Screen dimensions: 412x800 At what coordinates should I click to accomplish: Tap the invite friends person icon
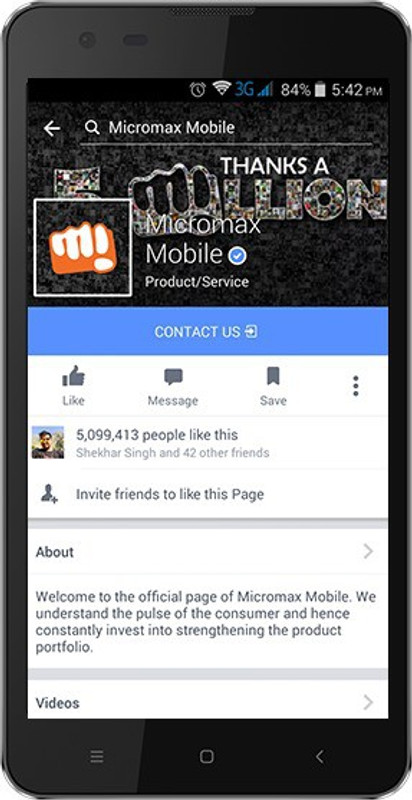click(50, 494)
